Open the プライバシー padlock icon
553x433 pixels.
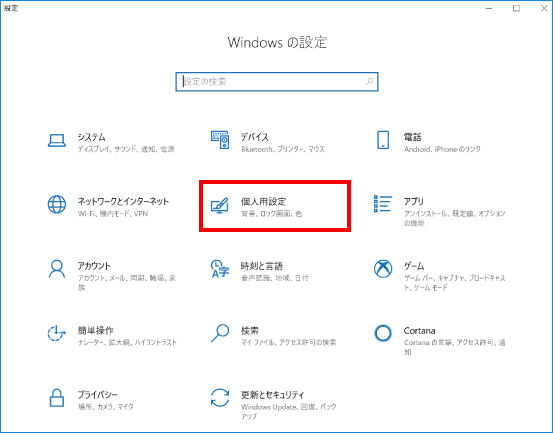tap(57, 398)
